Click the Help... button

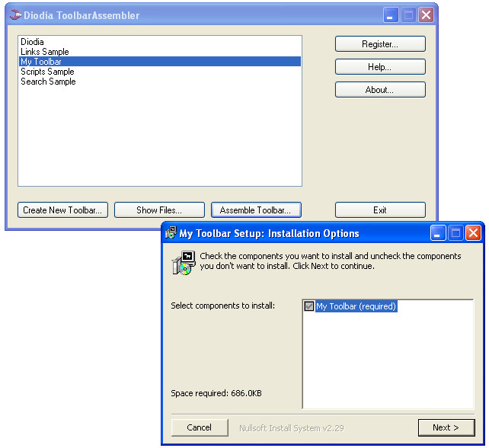(x=380, y=67)
